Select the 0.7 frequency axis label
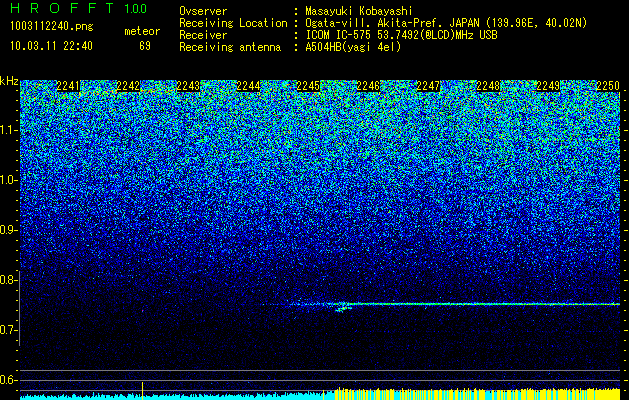 click(x=8, y=330)
